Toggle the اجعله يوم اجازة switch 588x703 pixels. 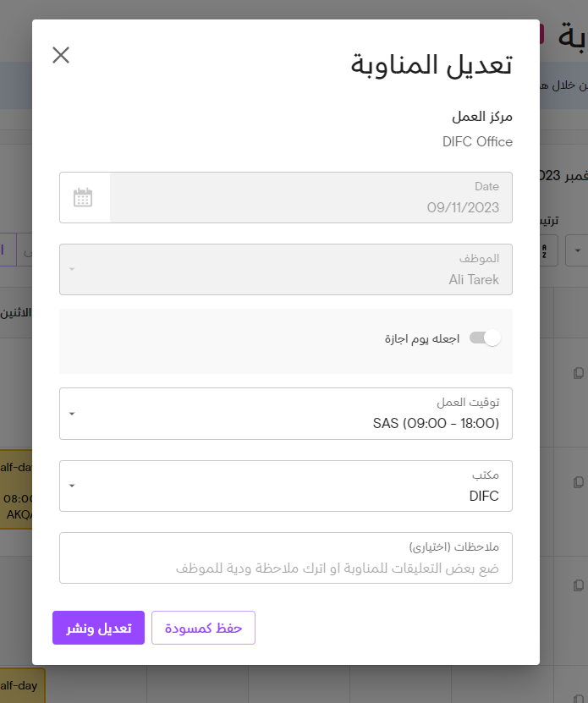485,338
